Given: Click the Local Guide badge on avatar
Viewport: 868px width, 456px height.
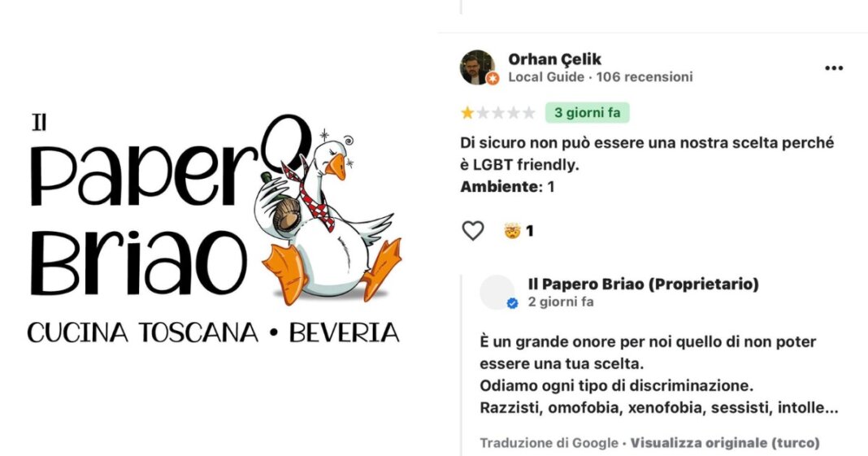Looking at the screenshot, I should pyautogui.click(x=493, y=79).
